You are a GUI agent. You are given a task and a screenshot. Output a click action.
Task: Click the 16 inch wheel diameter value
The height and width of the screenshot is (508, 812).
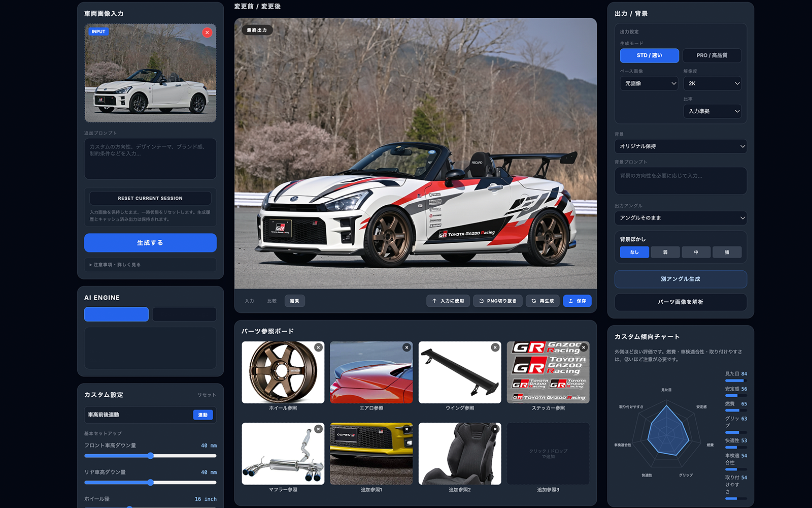click(x=206, y=499)
